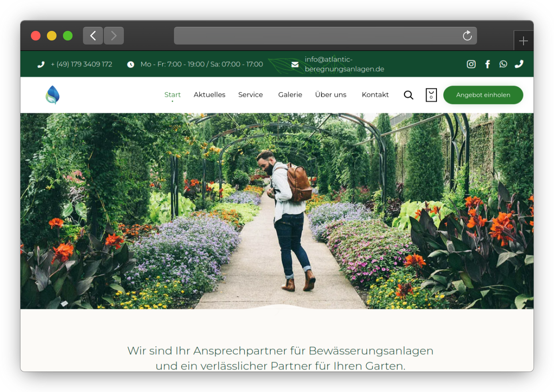Open the Über uns page
Viewport: 554px width, 392px height.
pos(331,95)
